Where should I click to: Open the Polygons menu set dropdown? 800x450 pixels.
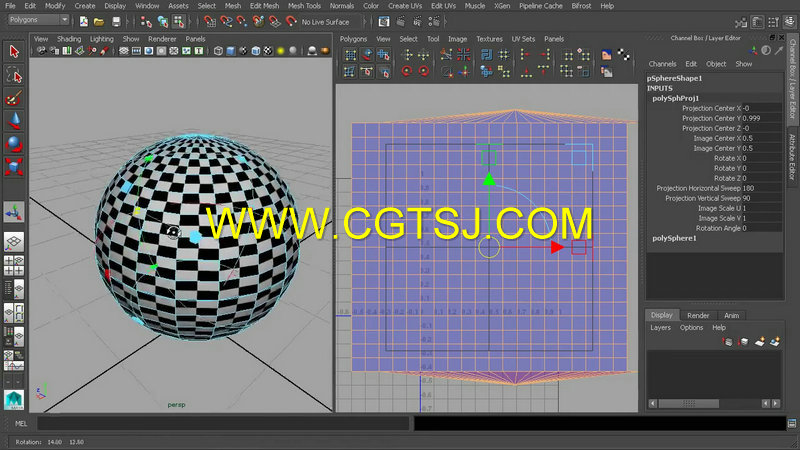39,20
